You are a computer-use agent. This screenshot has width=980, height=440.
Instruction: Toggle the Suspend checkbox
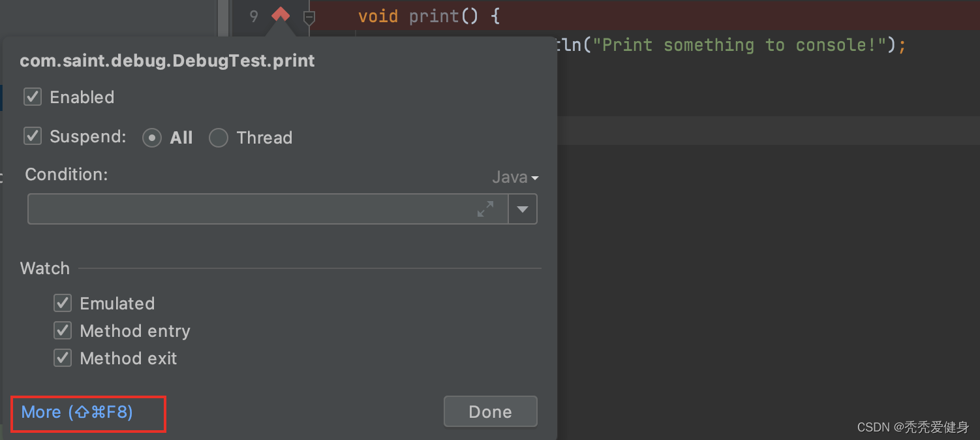(33, 136)
